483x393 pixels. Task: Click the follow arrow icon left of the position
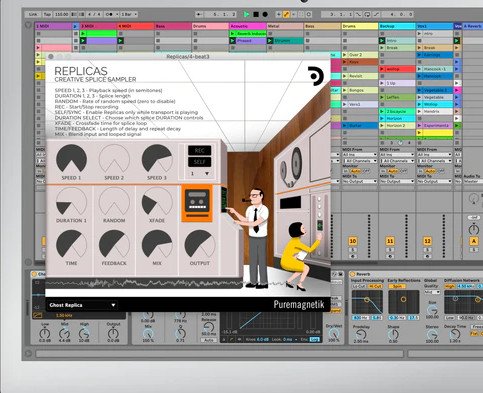[199, 14]
